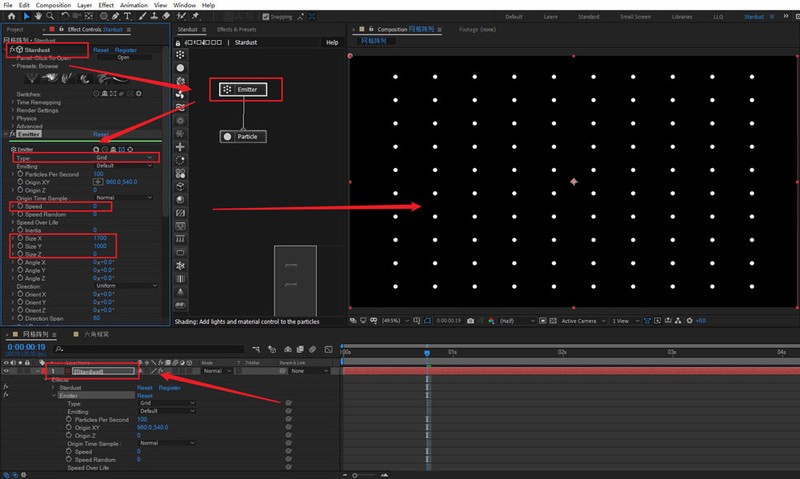Click the timeline current time indicator
Viewport: 800px width, 479px height.
[x=427, y=352]
